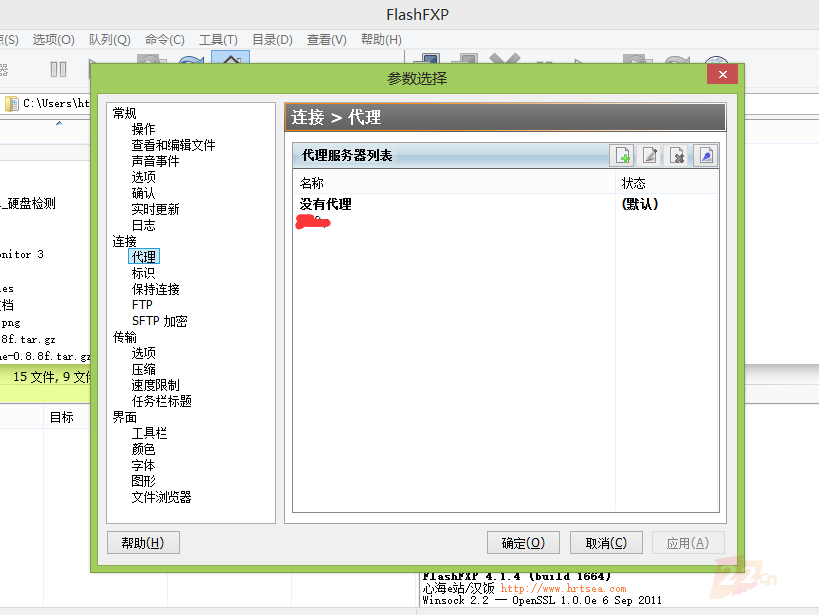
Task: Click the 状态 column header
Action: click(x=667, y=183)
